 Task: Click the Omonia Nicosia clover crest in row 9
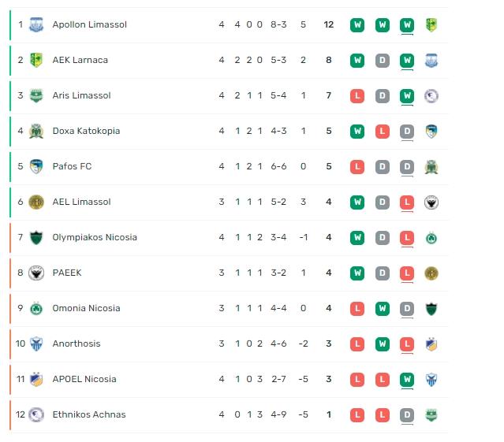tap(36, 309)
